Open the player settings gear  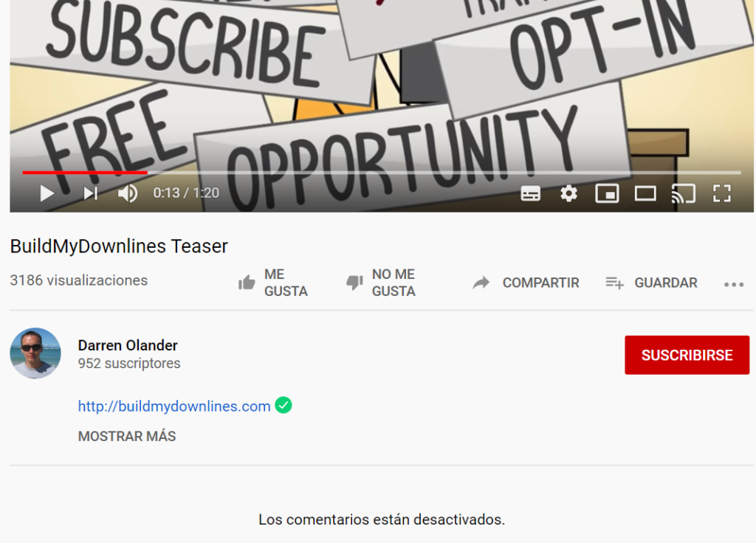click(569, 194)
